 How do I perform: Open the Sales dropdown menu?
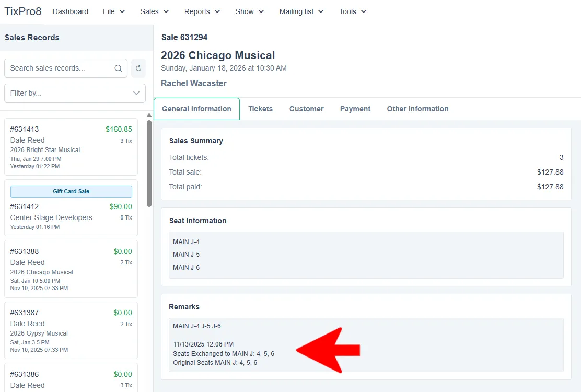coord(155,11)
